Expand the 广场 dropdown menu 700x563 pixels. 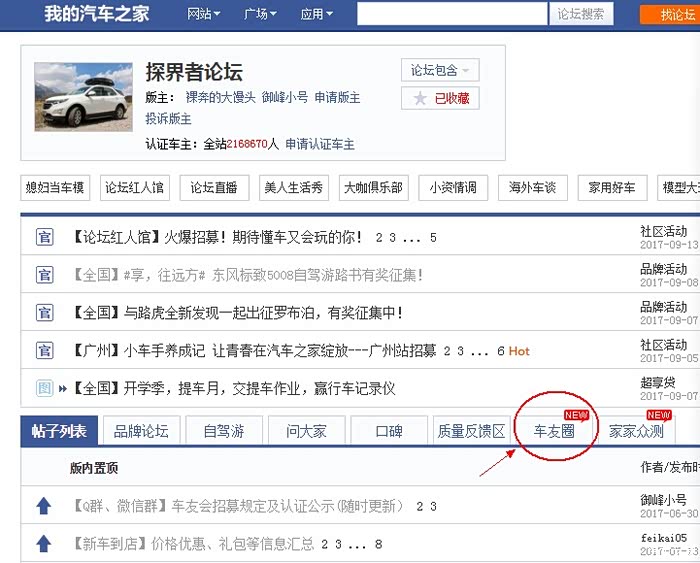coord(261,14)
